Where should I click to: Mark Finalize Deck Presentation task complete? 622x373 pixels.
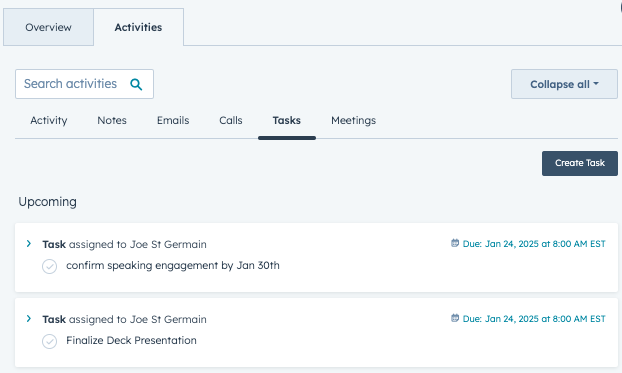click(50, 341)
